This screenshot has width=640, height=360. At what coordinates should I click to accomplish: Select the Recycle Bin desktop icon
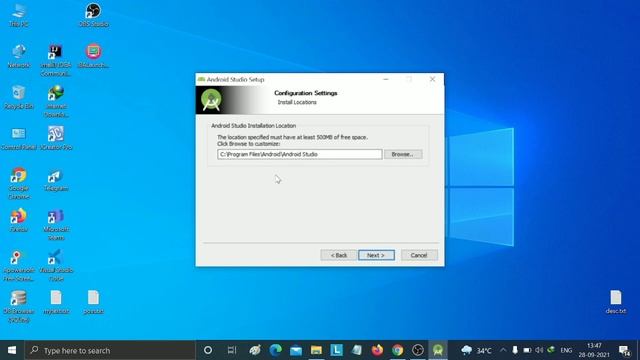point(19,98)
